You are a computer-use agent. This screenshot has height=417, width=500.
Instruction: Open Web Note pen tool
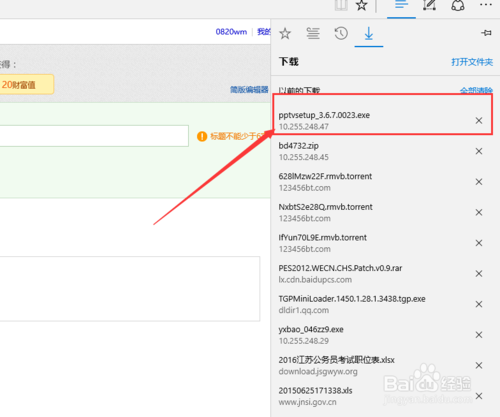(x=430, y=5)
